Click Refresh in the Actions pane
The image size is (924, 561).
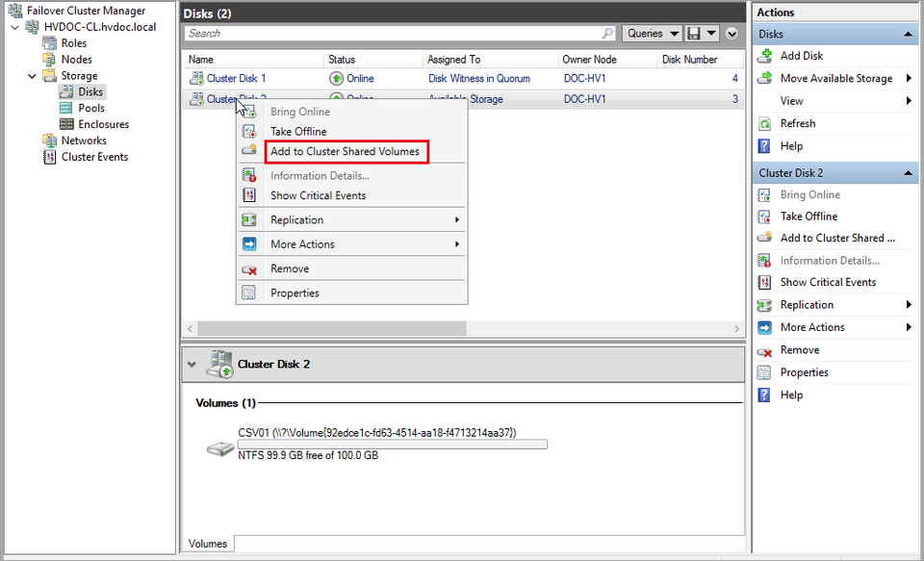point(798,124)
